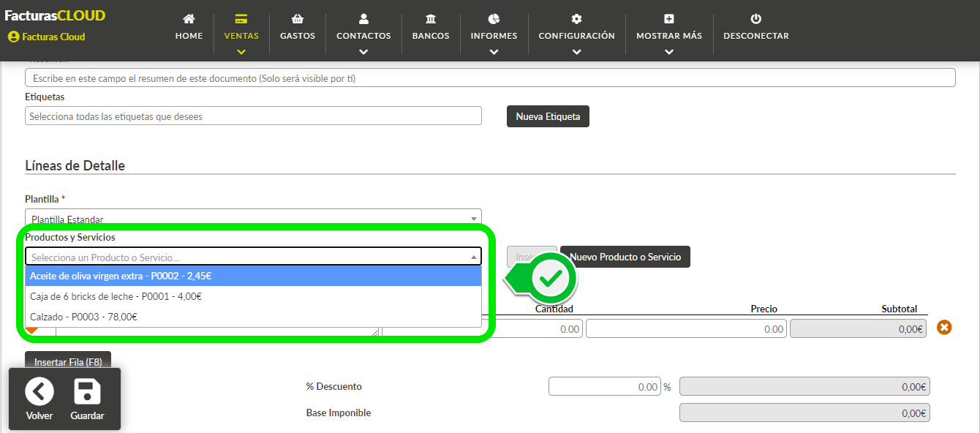Click the Desconectar power icon
The image size is (980, 433).
pos(756,19)
